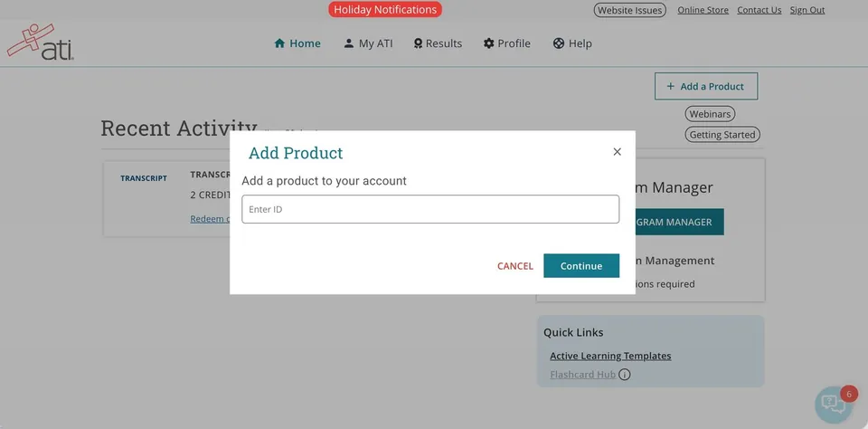868x429 pixels.
Task: Open the Profile tab
Action: pos(506,43)
